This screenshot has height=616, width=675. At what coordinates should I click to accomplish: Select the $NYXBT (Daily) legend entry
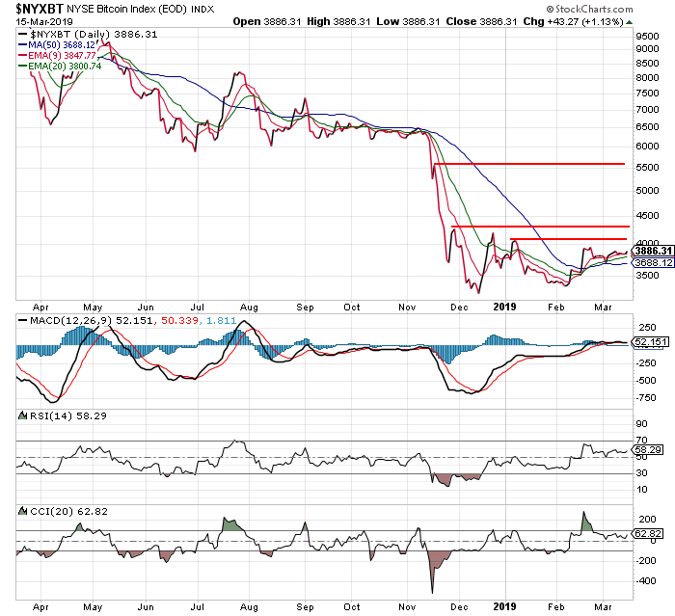click(88, 35)
